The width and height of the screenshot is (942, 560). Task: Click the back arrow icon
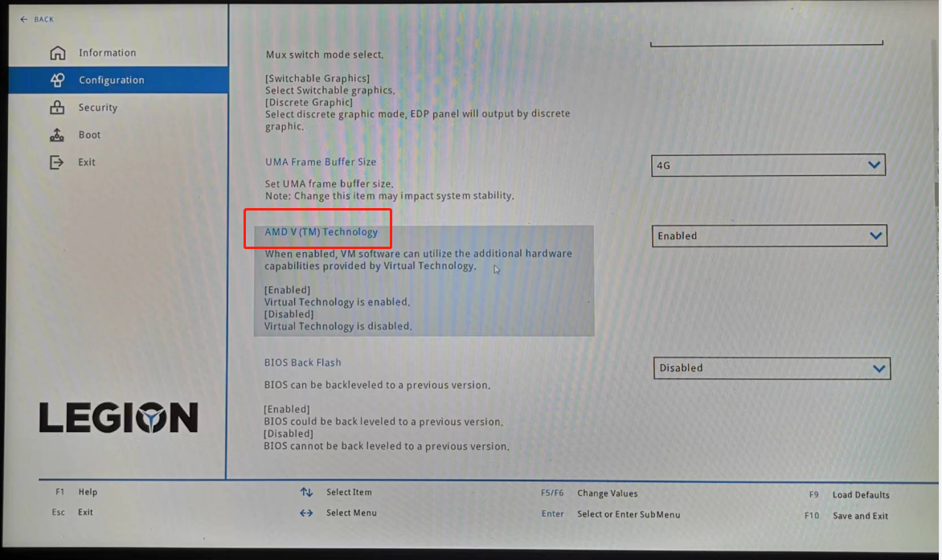click(x=24, y=19)
